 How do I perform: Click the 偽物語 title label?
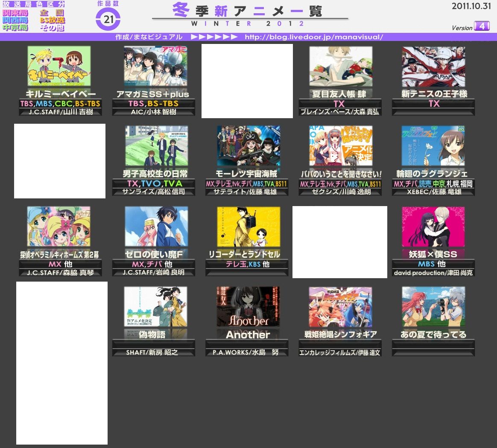152,335
